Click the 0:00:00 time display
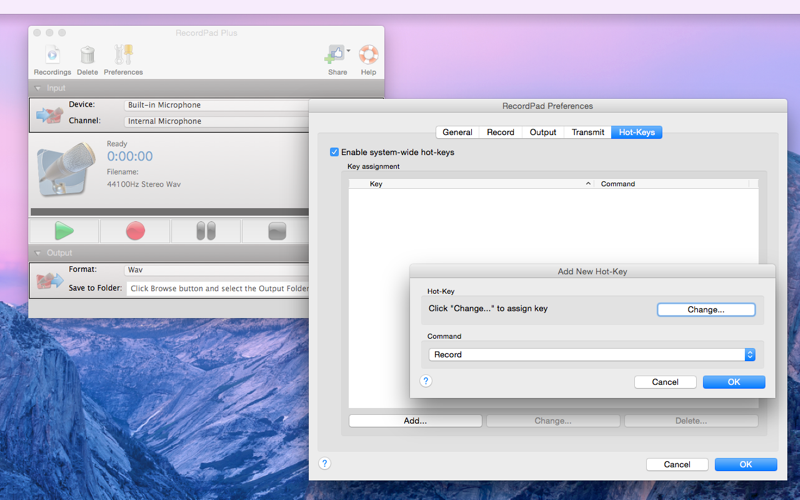Screen dimensions: 800x500 [x=130, y=157]
